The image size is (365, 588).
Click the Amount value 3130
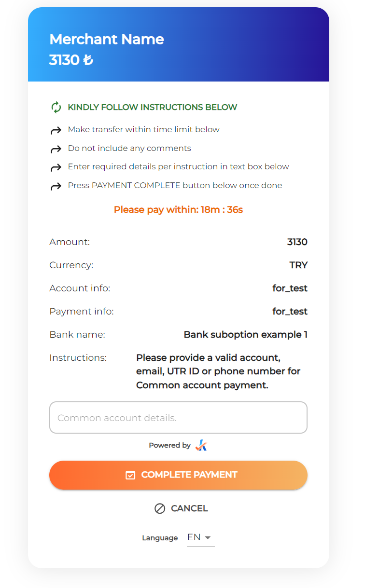point(297,242)
